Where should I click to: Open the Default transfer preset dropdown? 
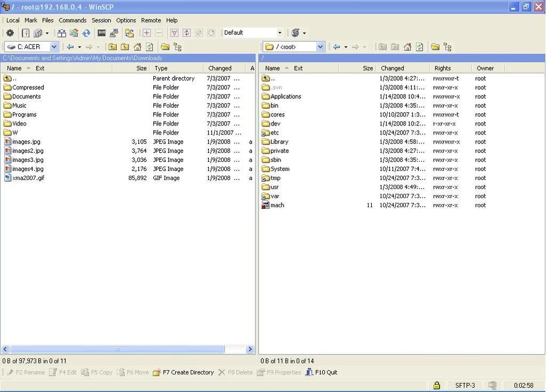coord(279,33)
